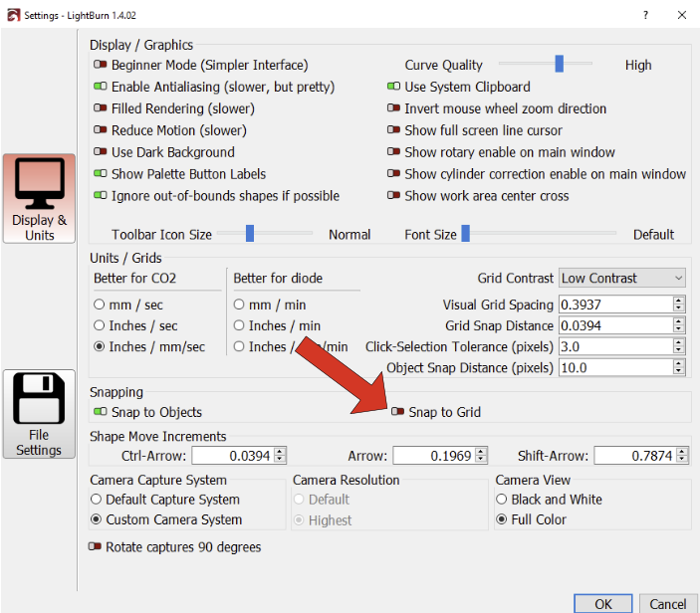The height and width of the screenshot is (613, 700).
Task: Increase Arrow increment with up arrow
Action: [481, 452]
